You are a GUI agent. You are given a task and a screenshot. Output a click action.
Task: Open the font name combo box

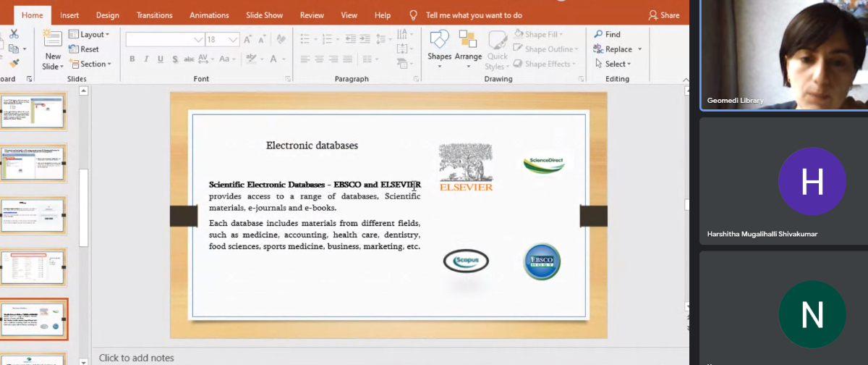tap(165, 39)
